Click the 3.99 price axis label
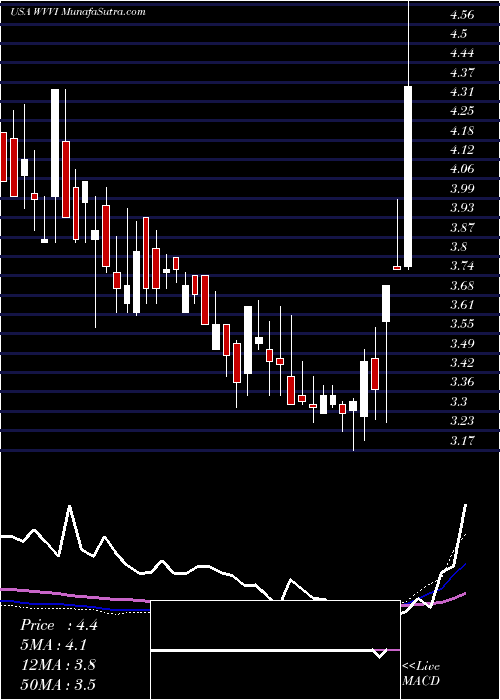This screenshot has height=700, width=500. (462, 189)
